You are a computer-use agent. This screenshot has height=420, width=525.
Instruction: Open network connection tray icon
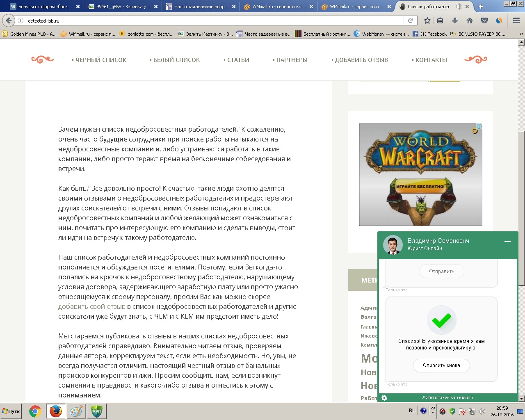(472, 411)
